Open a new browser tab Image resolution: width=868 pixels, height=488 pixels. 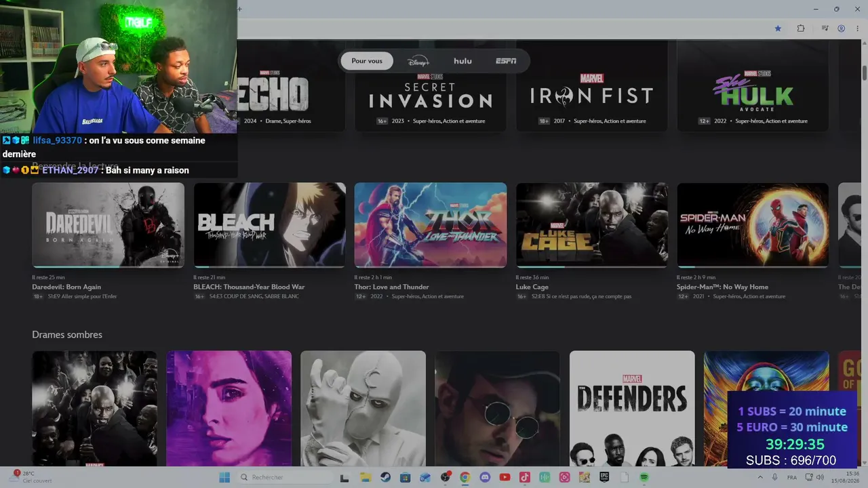pyautogui.click(x=239, y=9)
